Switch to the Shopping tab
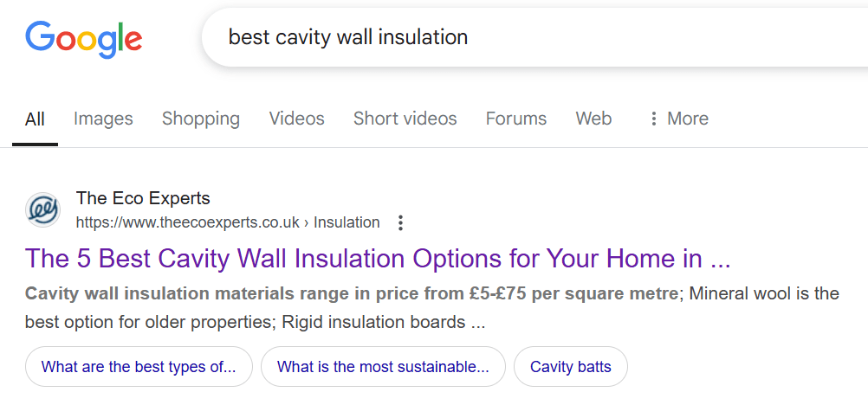Screen dimensions: 868x405 click(201, 119)
